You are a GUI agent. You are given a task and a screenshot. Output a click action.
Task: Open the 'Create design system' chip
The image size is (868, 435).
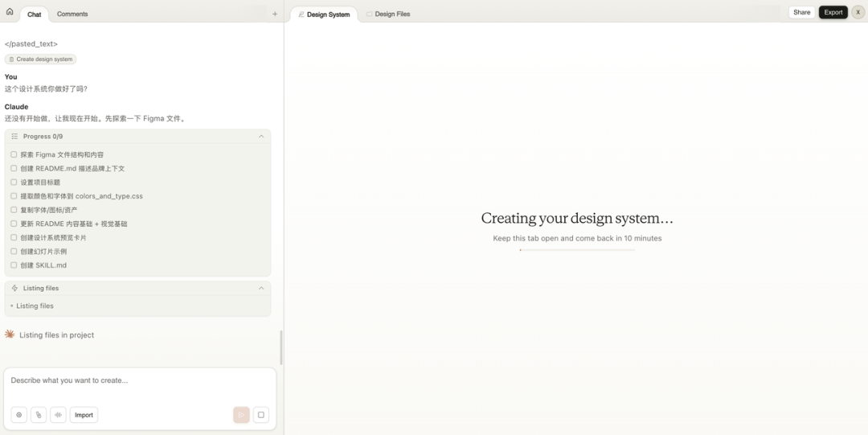(41, 60)
